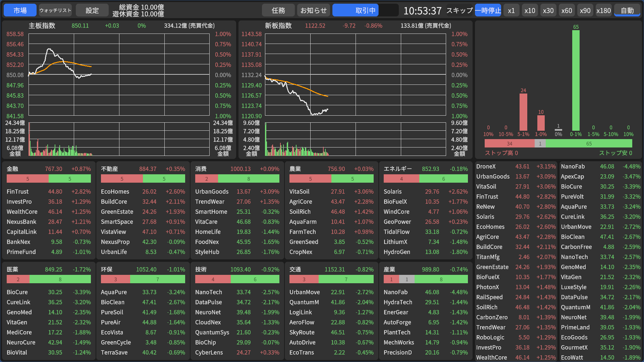Screen dimensions: 644x362
Task: Set simulation speed to x60
Action: pos(567,10)
